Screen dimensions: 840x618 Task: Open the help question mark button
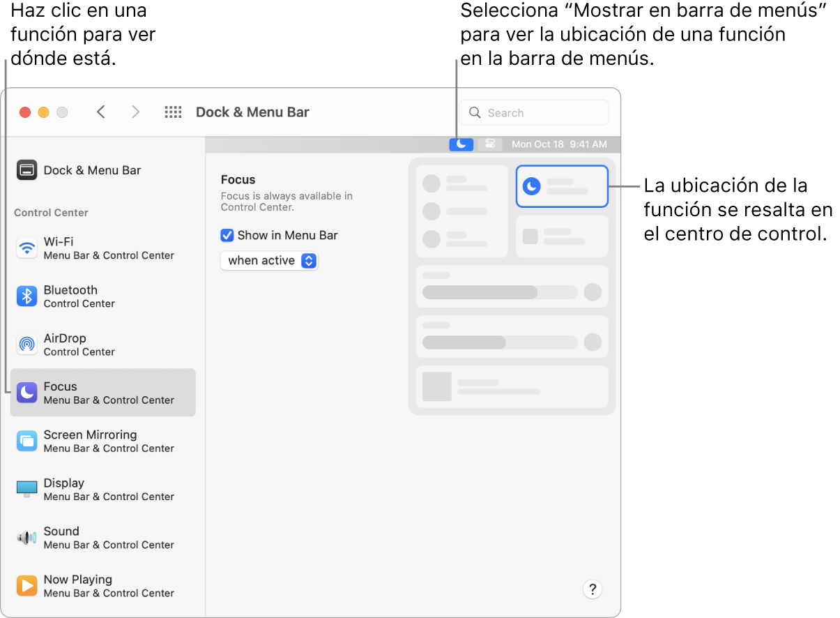pos(593,589)
